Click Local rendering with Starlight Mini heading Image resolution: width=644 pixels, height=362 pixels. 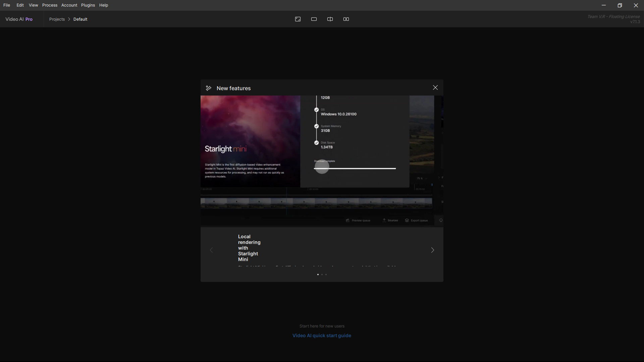point(249,248)
